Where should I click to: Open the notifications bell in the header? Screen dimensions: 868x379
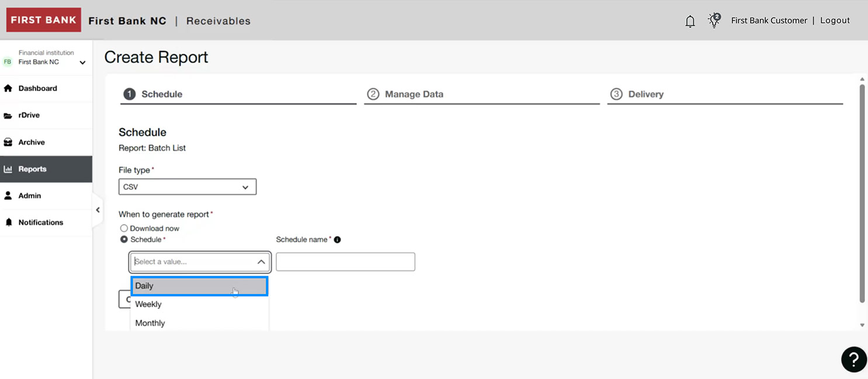690,20
